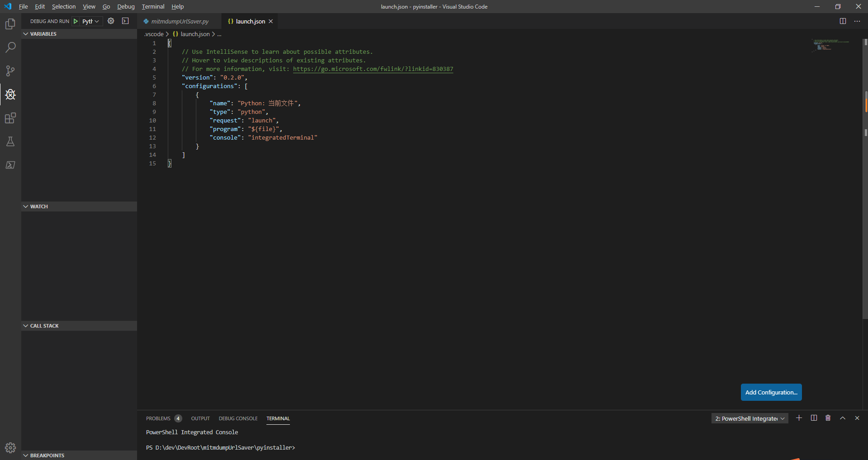Split the editor to the right

843,21
